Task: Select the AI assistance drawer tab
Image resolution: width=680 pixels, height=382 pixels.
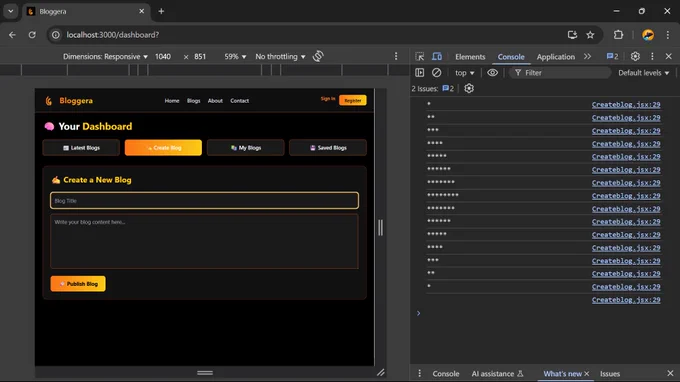Action: [497, 373]
